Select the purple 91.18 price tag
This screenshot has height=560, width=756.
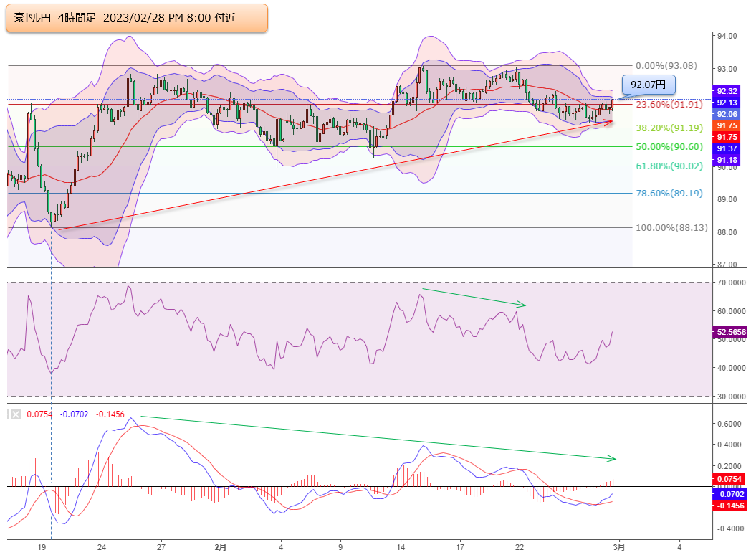[726, 160]
